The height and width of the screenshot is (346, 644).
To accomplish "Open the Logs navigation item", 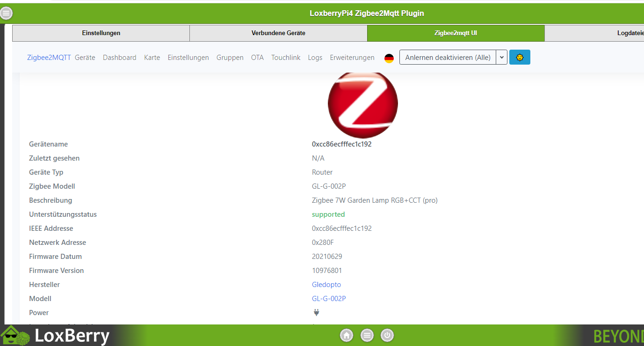I will (x=315, y=58).
